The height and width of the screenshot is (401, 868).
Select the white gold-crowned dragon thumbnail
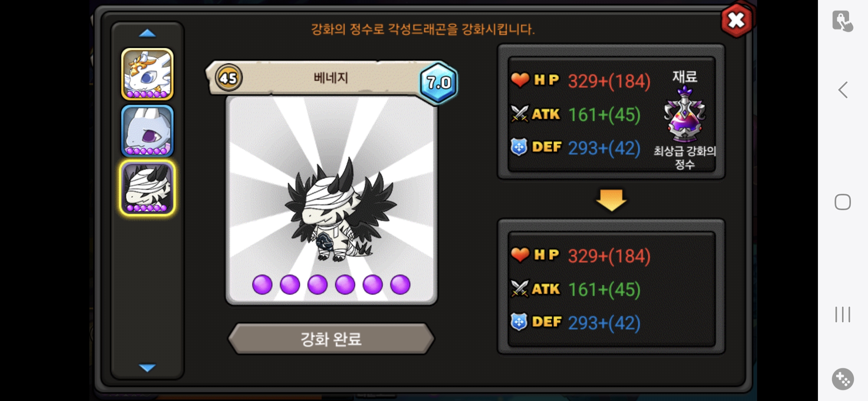[147, 74]
